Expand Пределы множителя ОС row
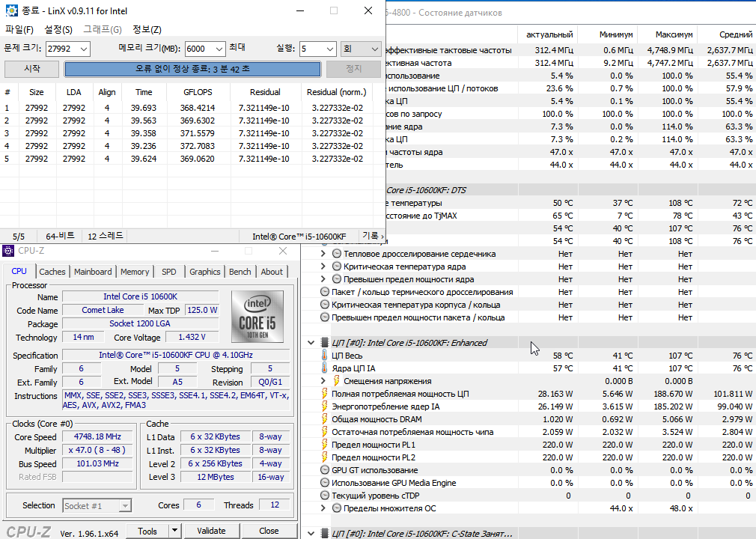The height and width of the screenshot is (539, 756). [x=323, y=508]
